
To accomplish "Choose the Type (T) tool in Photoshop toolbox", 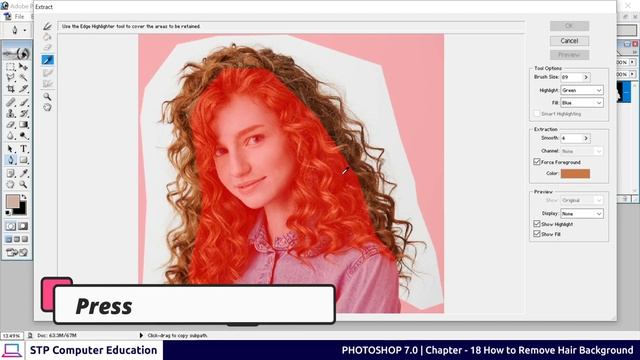I will coord(23,149).
